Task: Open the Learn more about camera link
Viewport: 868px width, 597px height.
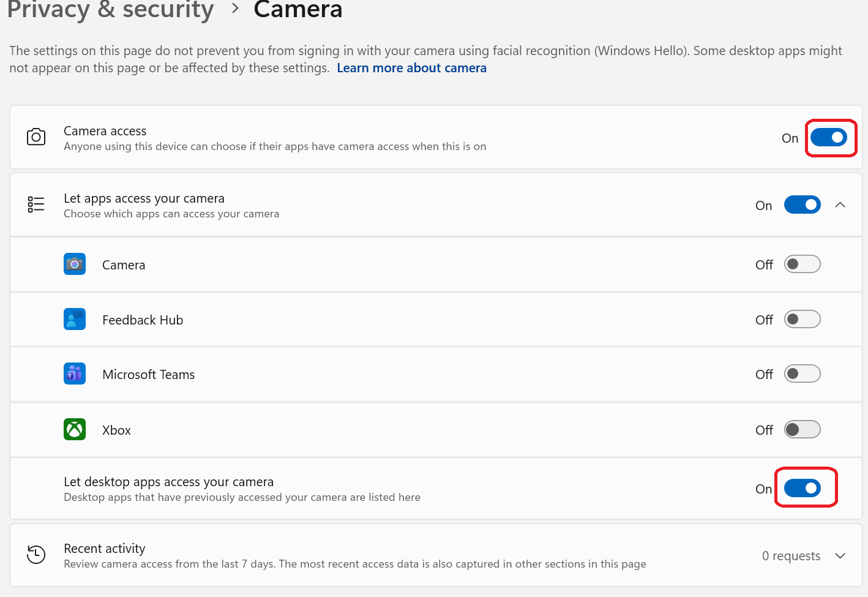Action: point(411,68)
